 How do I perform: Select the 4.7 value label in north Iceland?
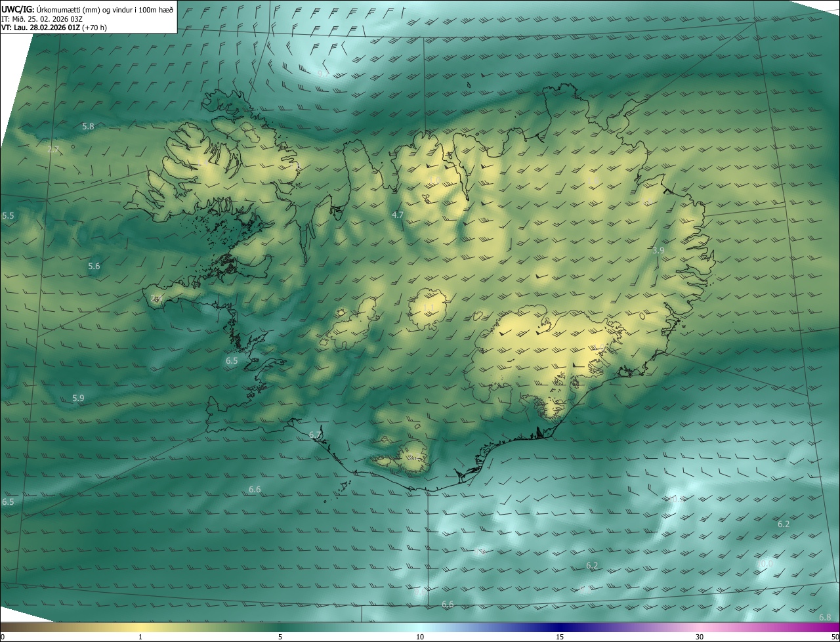(397, 215)
